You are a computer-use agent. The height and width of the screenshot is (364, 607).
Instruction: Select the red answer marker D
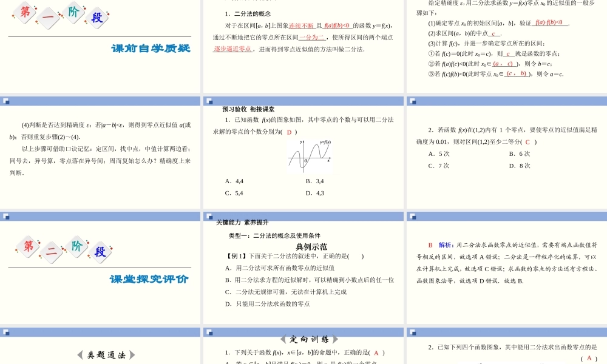click(289, 132)
